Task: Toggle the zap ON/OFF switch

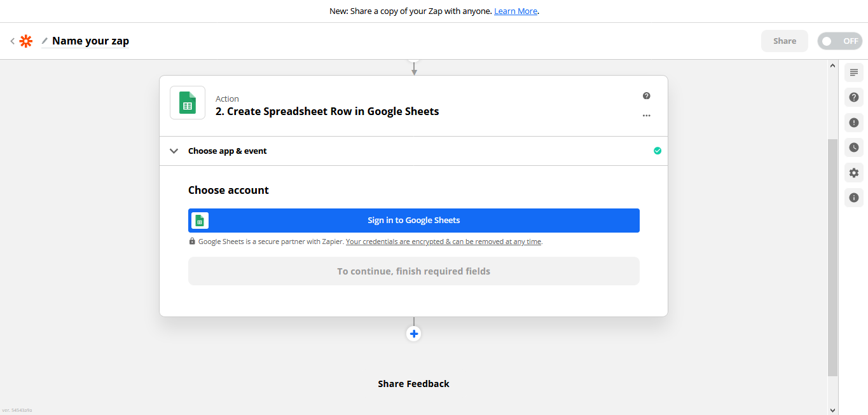Action: point(839,41)
